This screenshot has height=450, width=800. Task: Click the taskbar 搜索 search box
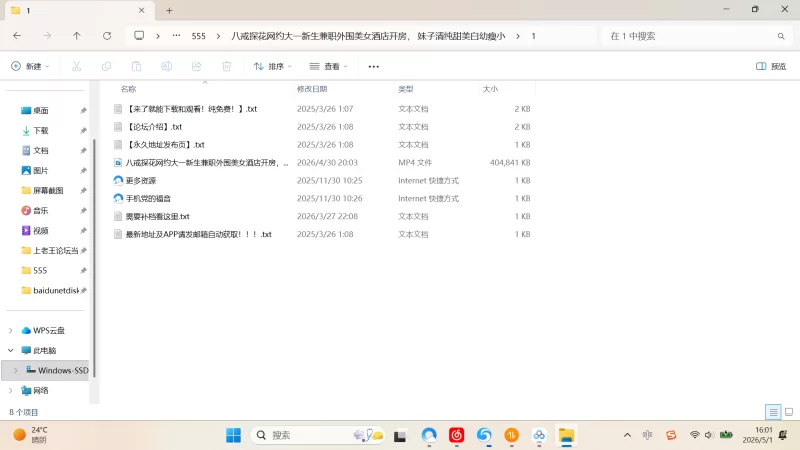[x=317, y=435]
